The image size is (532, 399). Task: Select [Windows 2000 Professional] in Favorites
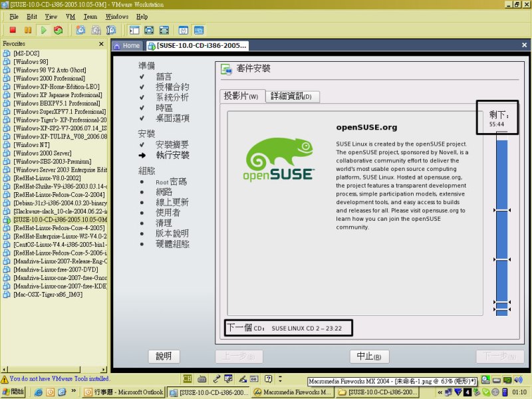49,78
